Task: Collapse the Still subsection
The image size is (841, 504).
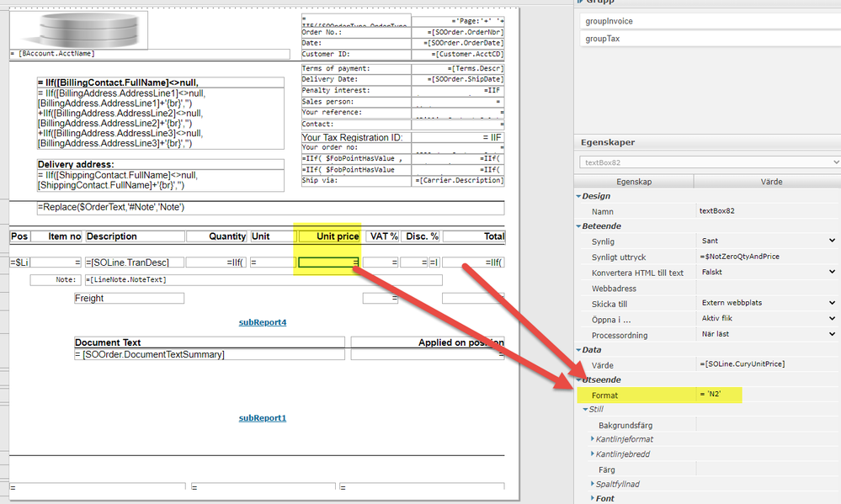Action: pyautogui.click(x=586, y=409)
